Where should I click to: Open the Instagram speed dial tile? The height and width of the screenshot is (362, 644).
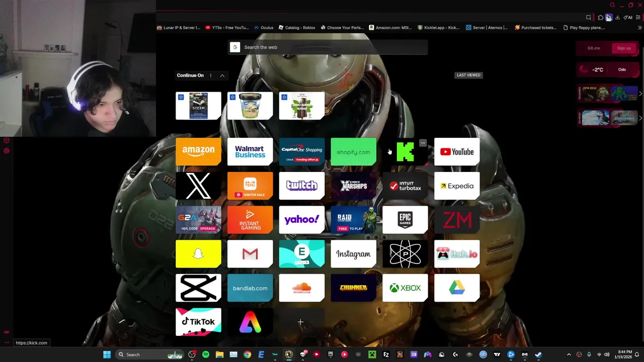(353, 254)
